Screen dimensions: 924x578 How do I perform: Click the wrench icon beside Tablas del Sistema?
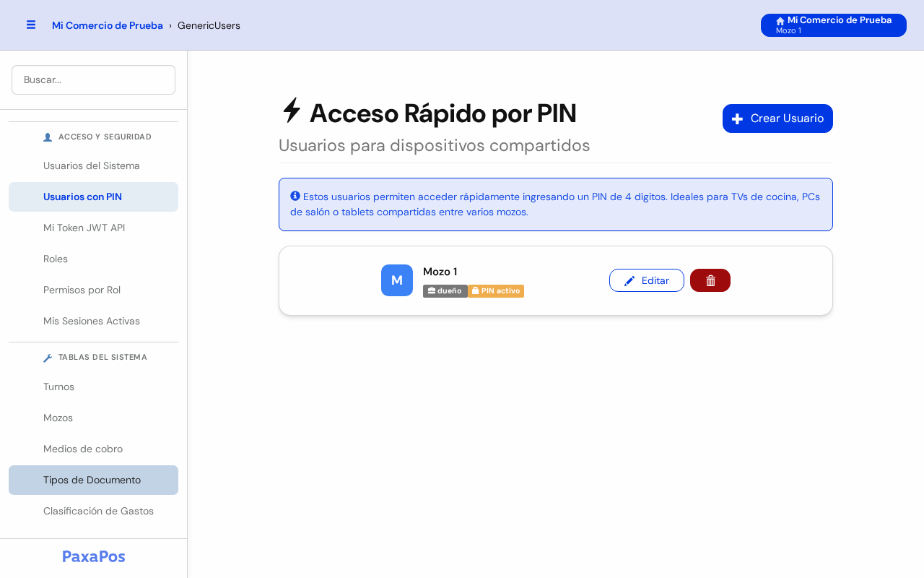[48, 358]
